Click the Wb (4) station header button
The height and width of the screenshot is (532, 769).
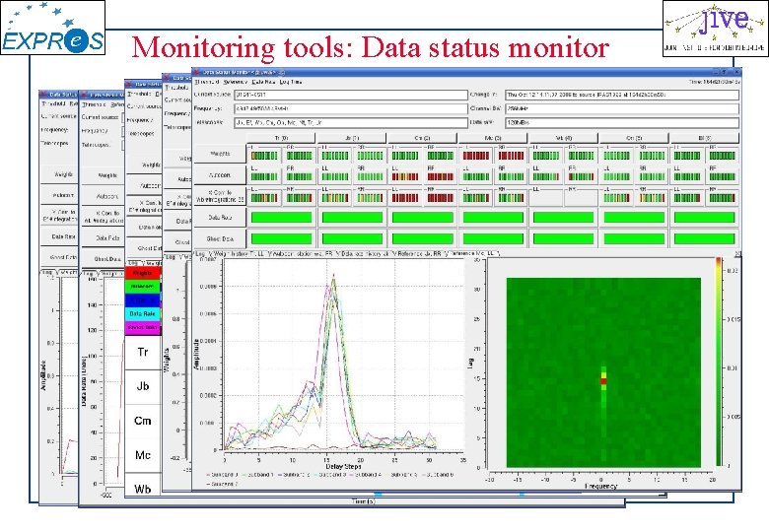(x=564, y=138)
